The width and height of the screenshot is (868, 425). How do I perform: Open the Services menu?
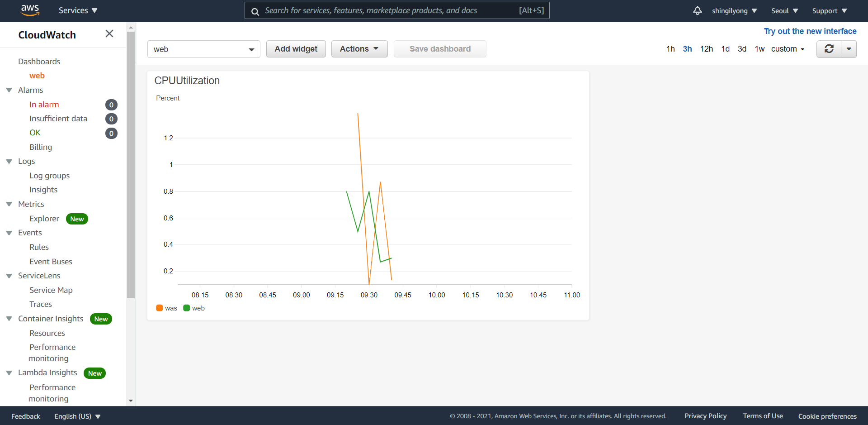coord(78,10)
